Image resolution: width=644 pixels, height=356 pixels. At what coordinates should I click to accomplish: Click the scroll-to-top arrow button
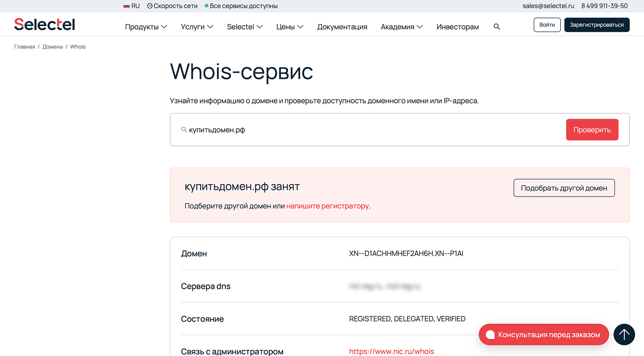[x=624, y=335]
